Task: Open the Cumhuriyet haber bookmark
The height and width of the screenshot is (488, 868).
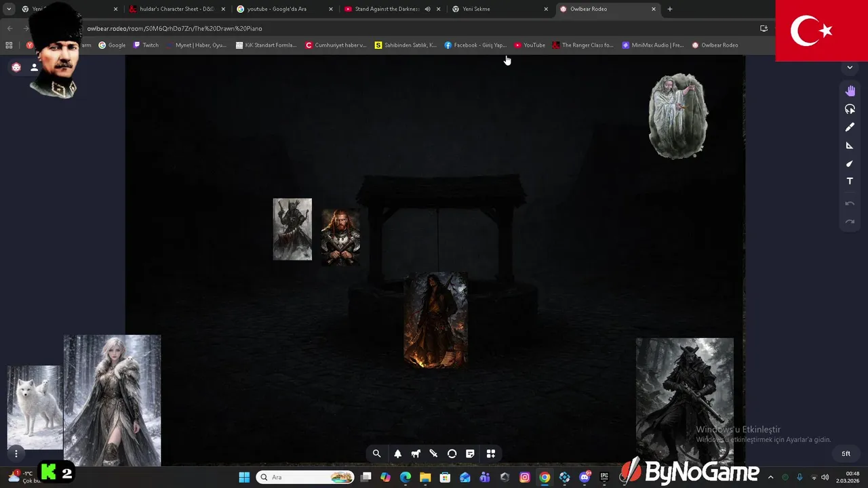Action: pyautogui.click(x=336, y=45)
